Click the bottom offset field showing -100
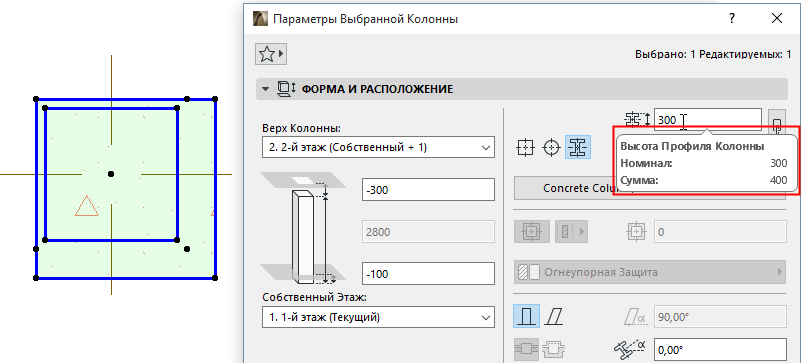801x363 pixels. point(428,274)
